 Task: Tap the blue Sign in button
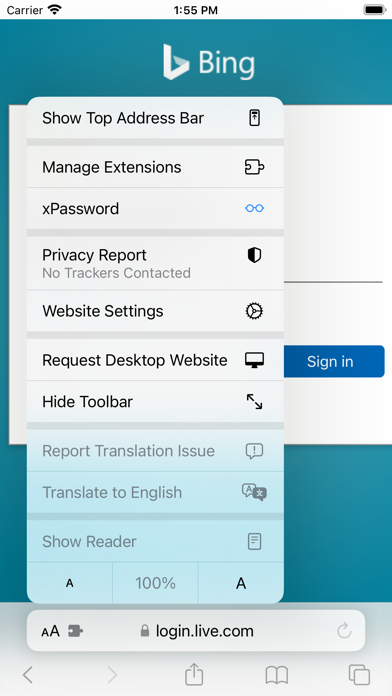(334, 361)
